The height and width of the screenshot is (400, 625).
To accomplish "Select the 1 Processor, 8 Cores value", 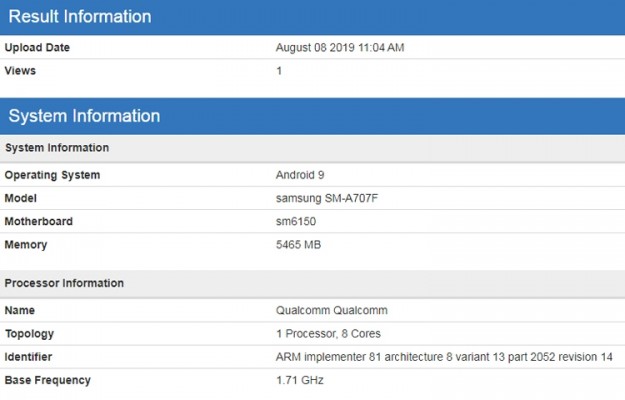I will [x=328, y=334].
